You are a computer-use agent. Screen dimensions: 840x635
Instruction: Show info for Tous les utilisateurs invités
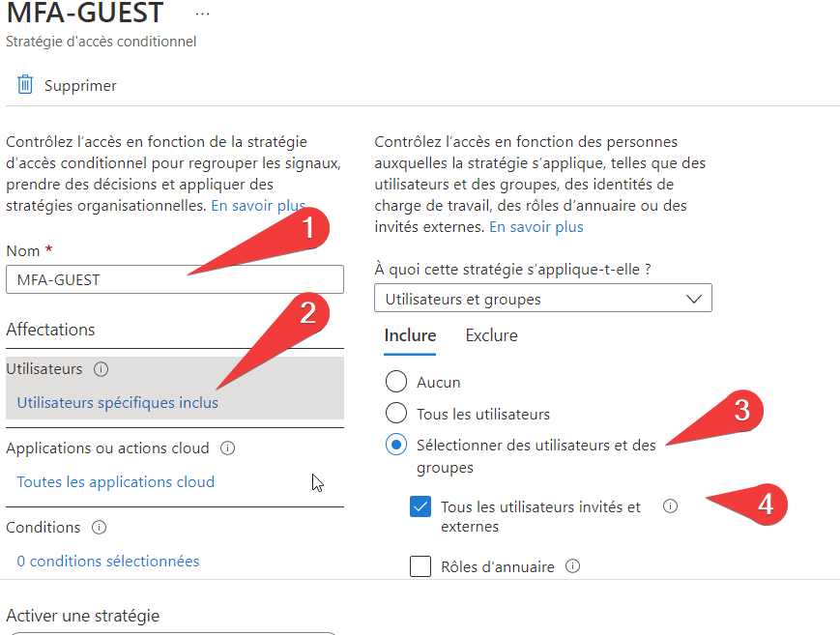(670, 505)
